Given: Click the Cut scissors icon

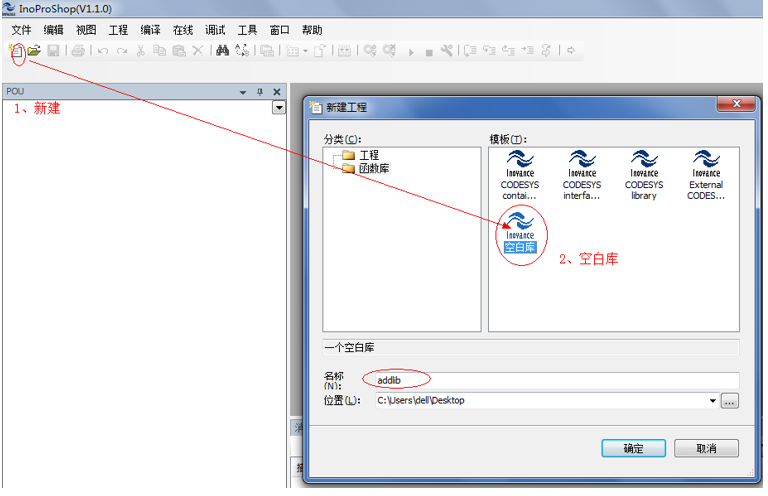Looking at the screenshot, I should [x=141, y=50].
